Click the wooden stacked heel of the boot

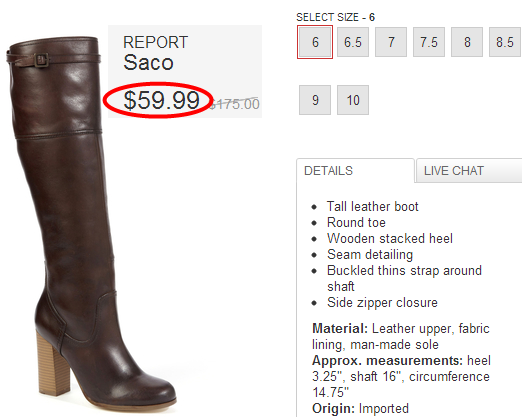pos(52,363)
